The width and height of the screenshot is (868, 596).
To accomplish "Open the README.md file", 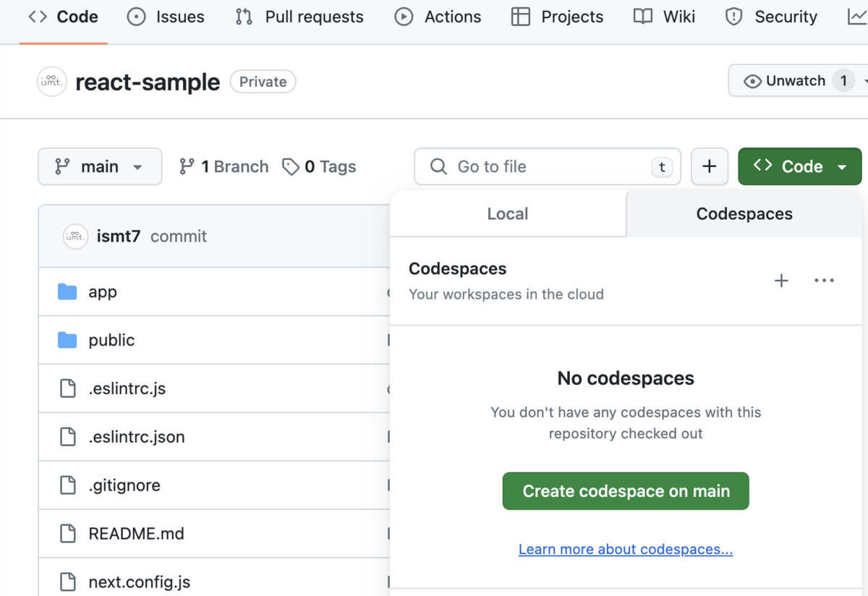I will click(x=136, y=534).
